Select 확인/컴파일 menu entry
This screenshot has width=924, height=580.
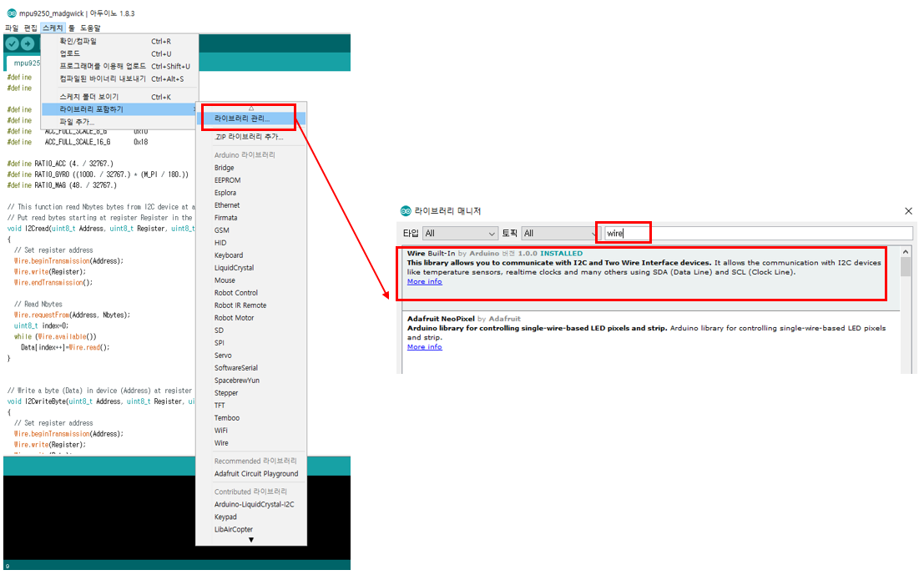point(119,41)
